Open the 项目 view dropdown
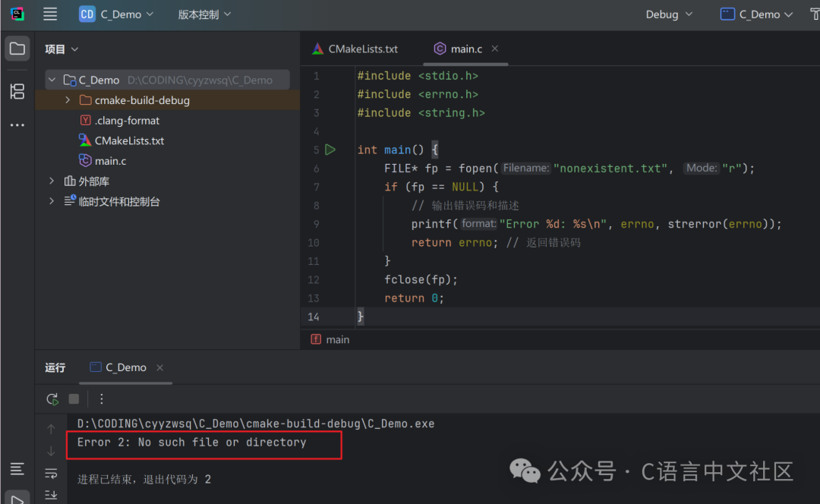 coord(61,49)
